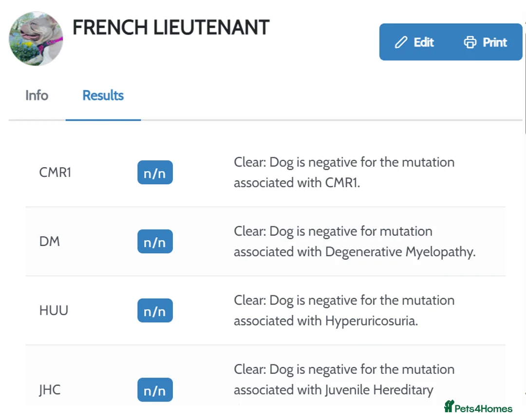
Task: Click the FRENCH LIEUTENANT name heading
Action: coord(171,28)
